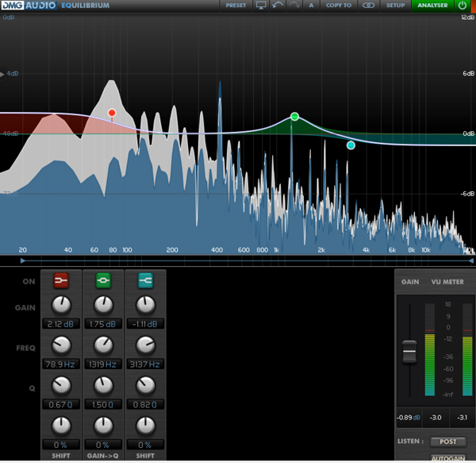
Task: Toggle the ANALYSER button
Action: 432,6
